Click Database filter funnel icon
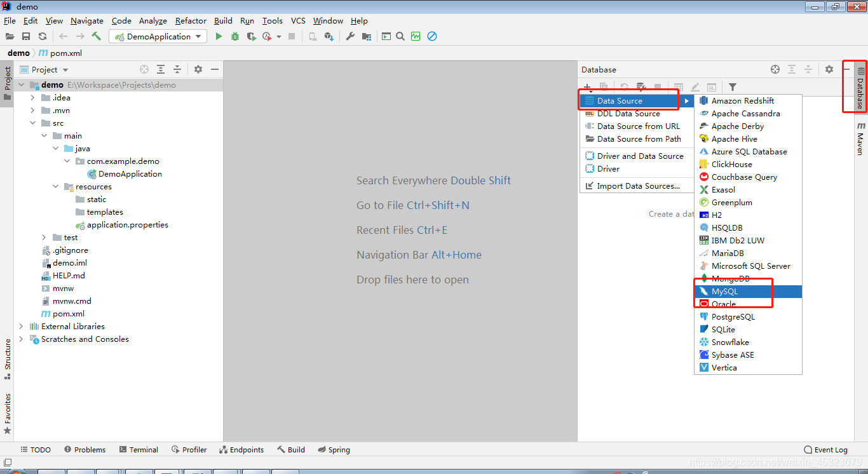 (733, 87)
